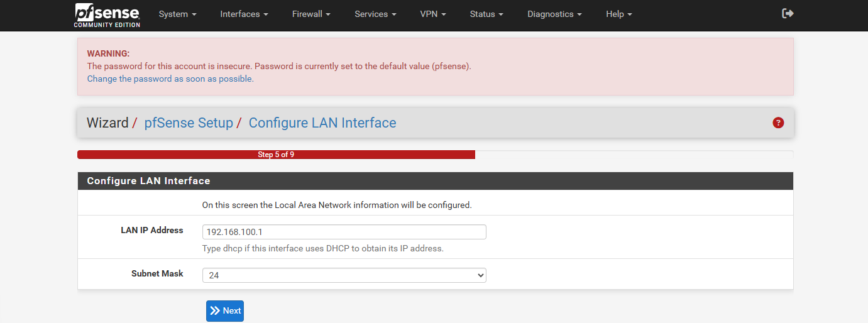Image resolution: width=868 pixels, height=323 pixels.
Task: Expand the Subnet Mask dropdown
Action: tap(344, 275)
